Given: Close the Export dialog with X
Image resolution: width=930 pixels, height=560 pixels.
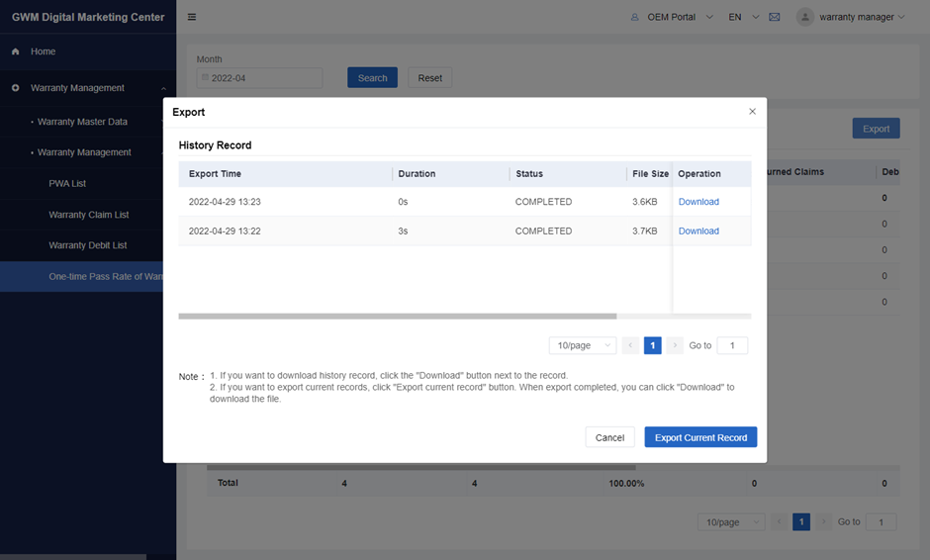Looking at the screenshot, I should (752, 112).
